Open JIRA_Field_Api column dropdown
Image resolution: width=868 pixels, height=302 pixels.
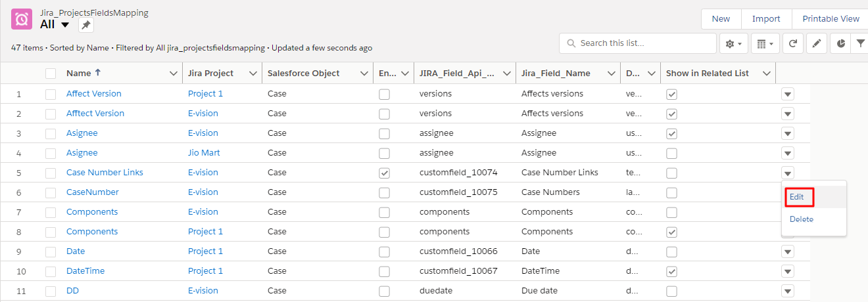507,74
